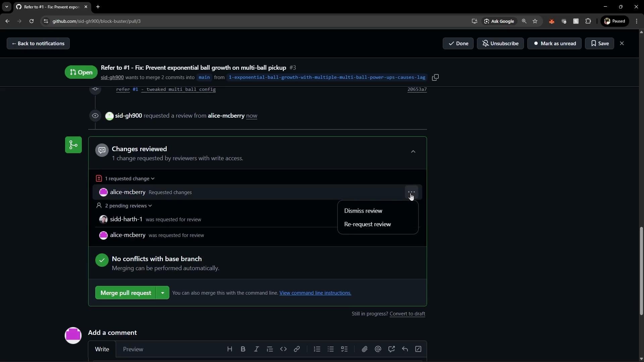Switch to the Preview tab
The image size is (644, 362).
tap(133, 349)
